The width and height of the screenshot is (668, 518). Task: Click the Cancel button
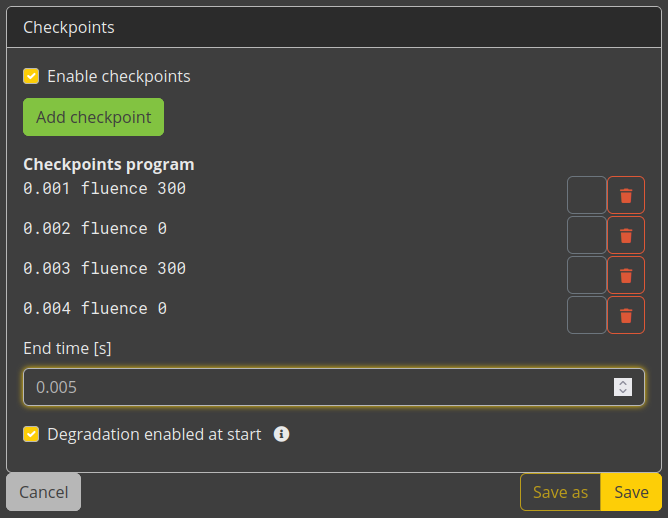pyautogui.click(x=43, y=492)
